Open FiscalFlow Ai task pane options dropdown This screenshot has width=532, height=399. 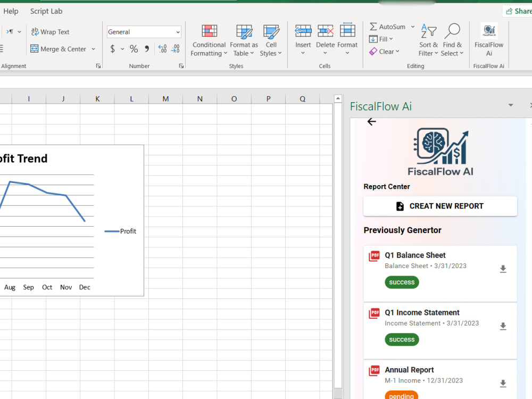point(511,105)
